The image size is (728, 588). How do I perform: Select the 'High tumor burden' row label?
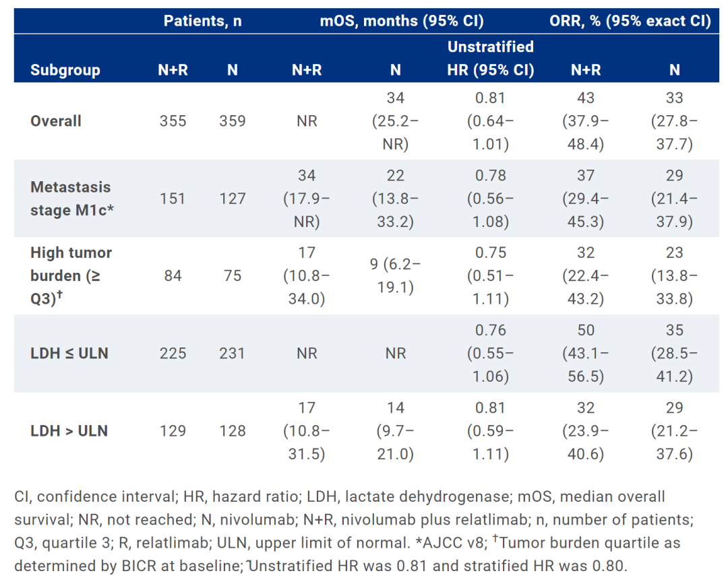(71, 275)
